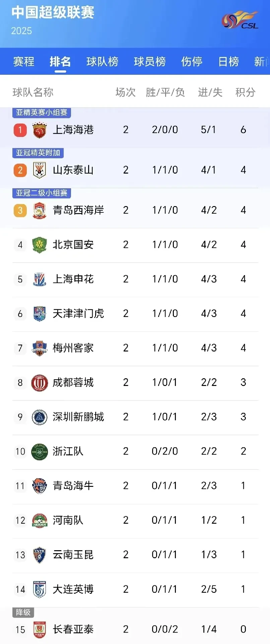Go to the 伤停 tab
The image size is (270, 644).
(192, 62)
